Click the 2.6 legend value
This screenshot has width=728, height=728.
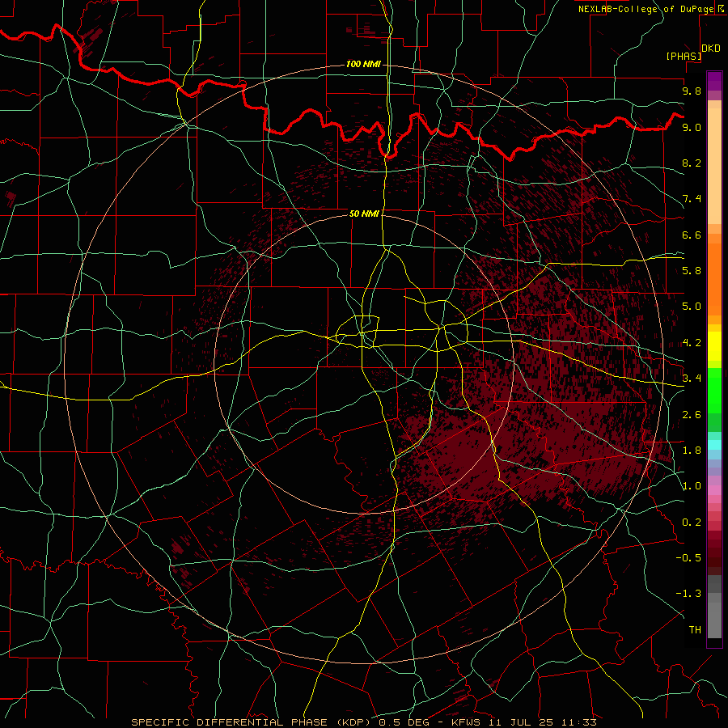(x=692, y=415)
